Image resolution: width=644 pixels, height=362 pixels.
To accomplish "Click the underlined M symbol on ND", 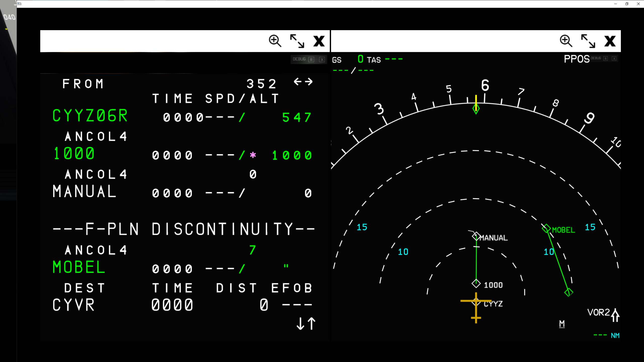I will 562,324.
